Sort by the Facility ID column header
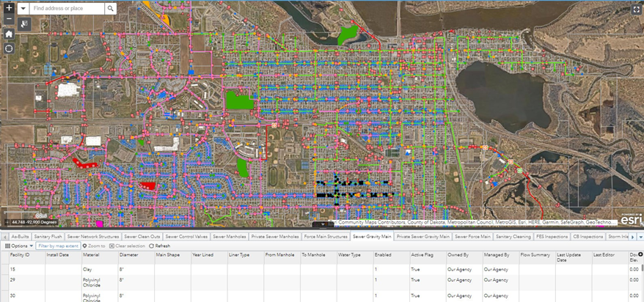The image size is (644, 302). [x=27, y=257]
